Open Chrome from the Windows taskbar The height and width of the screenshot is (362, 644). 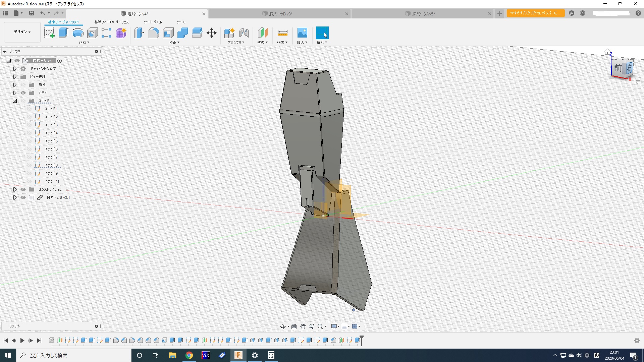tap(189, 355)
